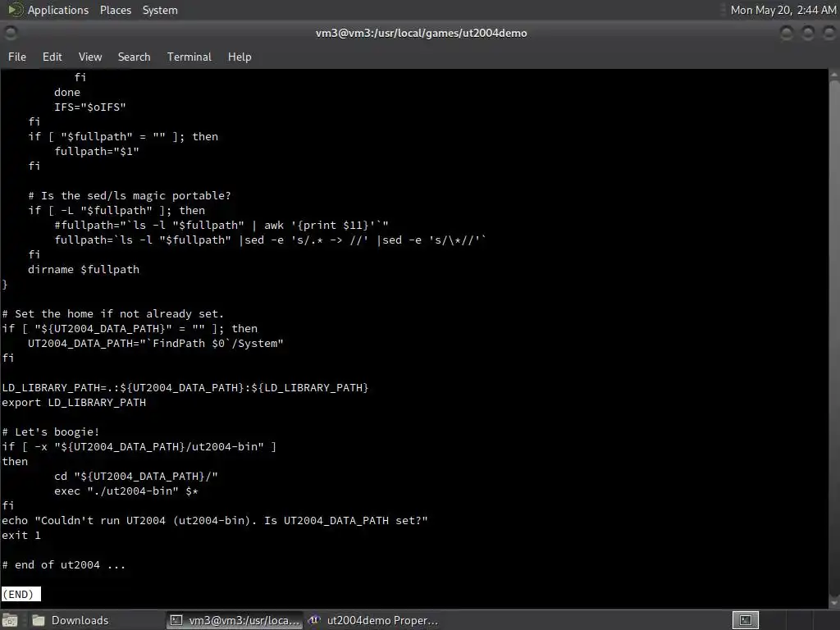The width and height of the screenshot is (840, 630).
Task: Click the UT icon of ut2004demo Properties entry
Action: [314, 620]
